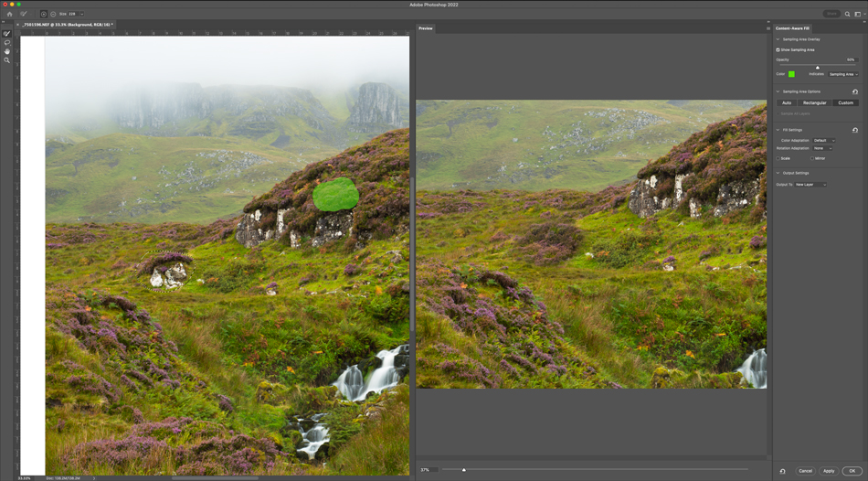Open the Color Adaptation dropdown
The image size is (868, 481).
[824, 141]
